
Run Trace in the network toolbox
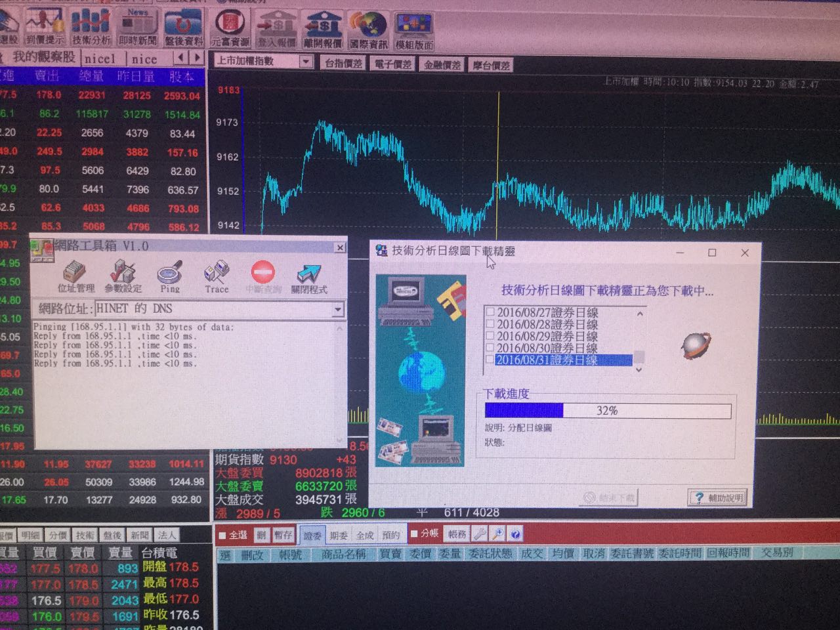coord(217,277)
